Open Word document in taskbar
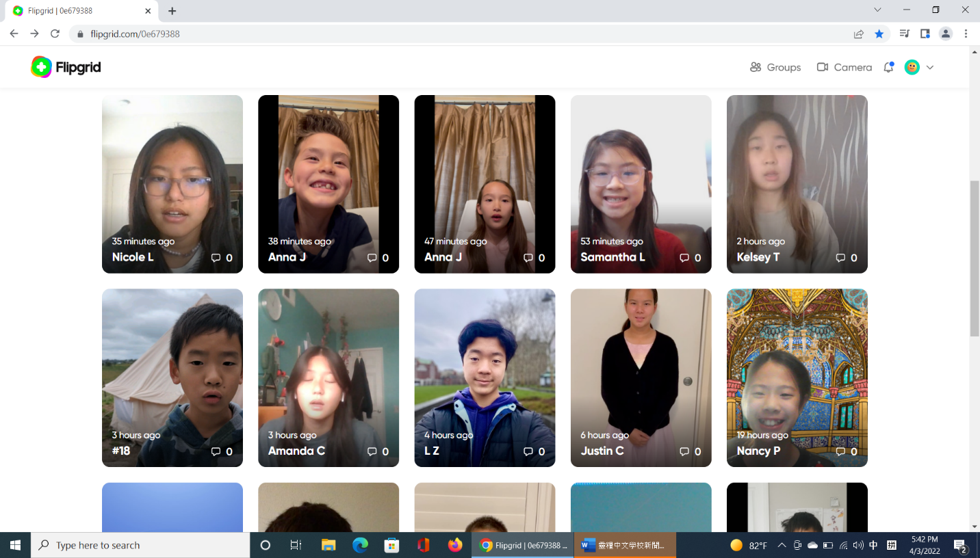This screenshot has width=980, height=558. pos(624,545)
